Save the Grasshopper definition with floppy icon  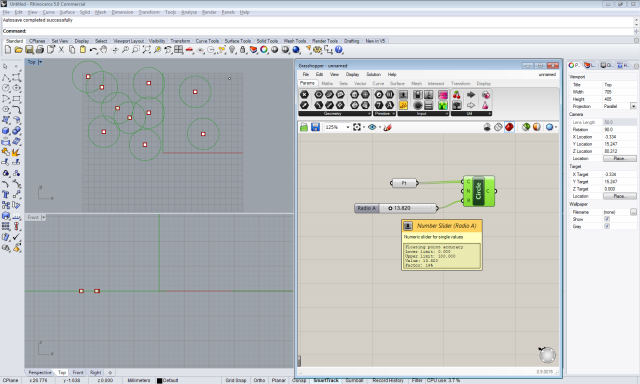coord(315,127)
